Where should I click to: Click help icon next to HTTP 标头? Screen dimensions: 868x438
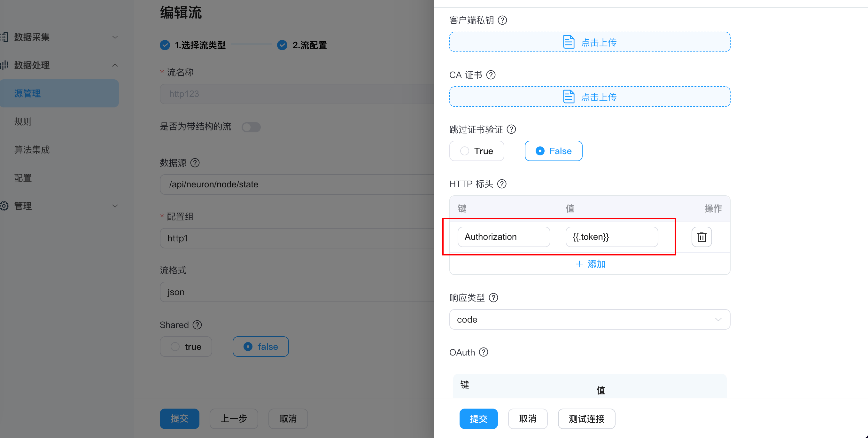click(x=501, y=184)
